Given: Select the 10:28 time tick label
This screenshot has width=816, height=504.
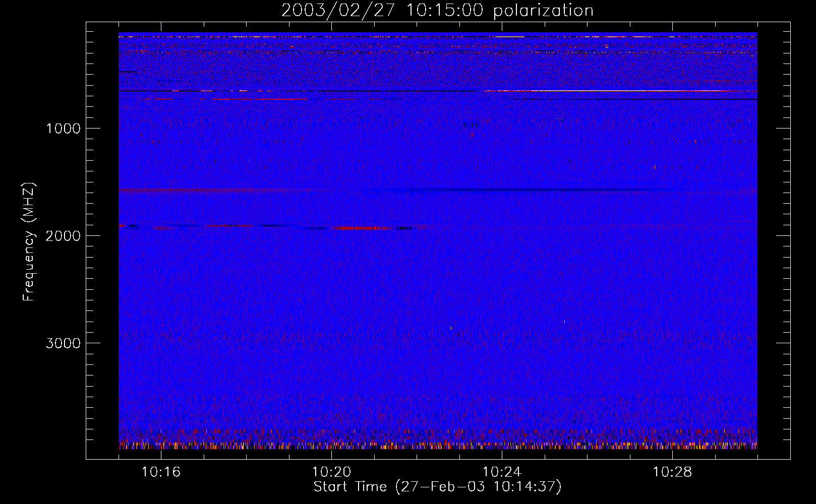Looking at the screenshot, I should click(x=672, y=472).
